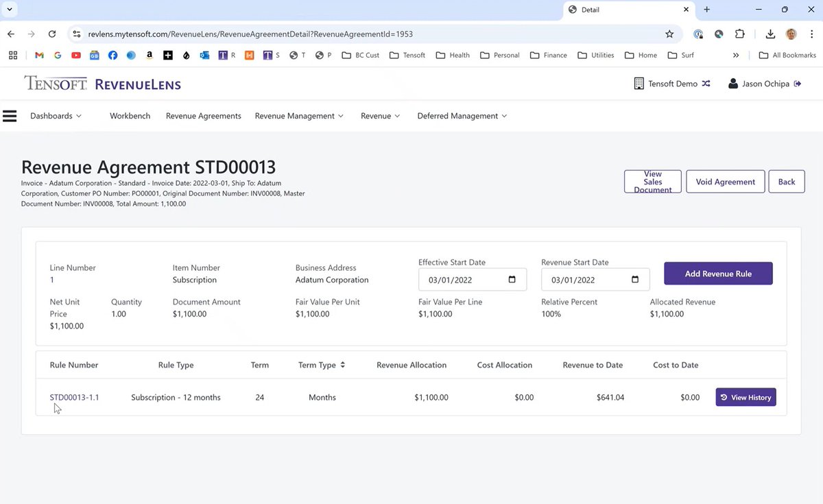823x504 pixels.
Task: Click the logout icon next to Jason Ochipa
Action: click(x=798, y=83)
